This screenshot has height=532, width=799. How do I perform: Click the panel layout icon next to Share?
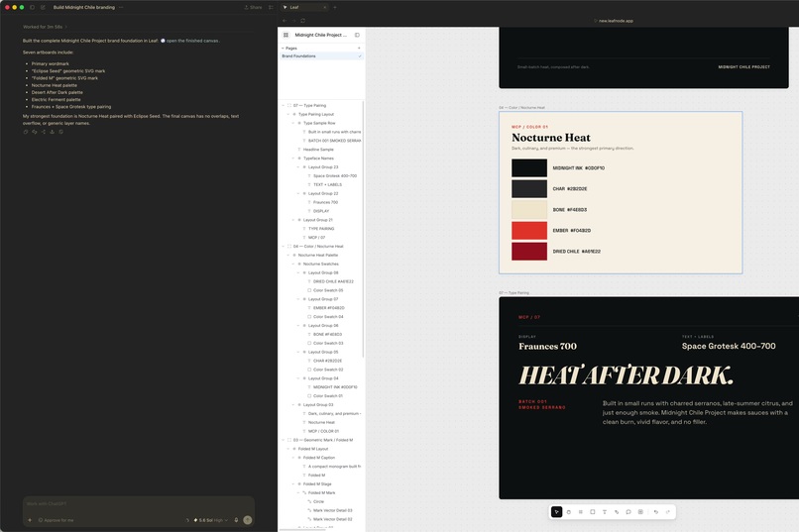tap(271, 7)
